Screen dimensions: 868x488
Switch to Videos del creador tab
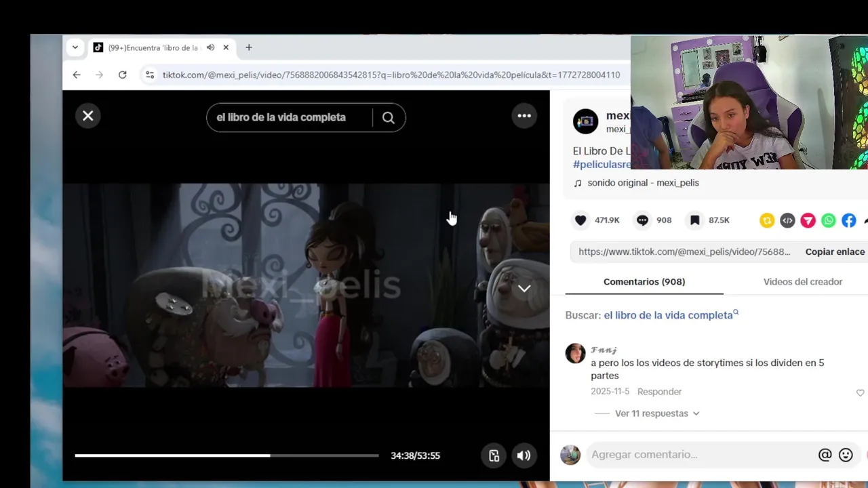pyautogui.click(x=803, y=281)
